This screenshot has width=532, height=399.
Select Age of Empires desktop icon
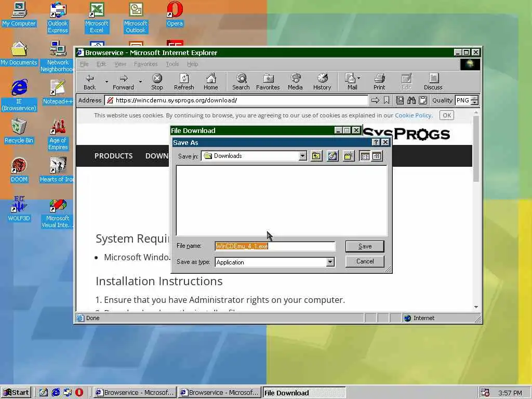58,135
